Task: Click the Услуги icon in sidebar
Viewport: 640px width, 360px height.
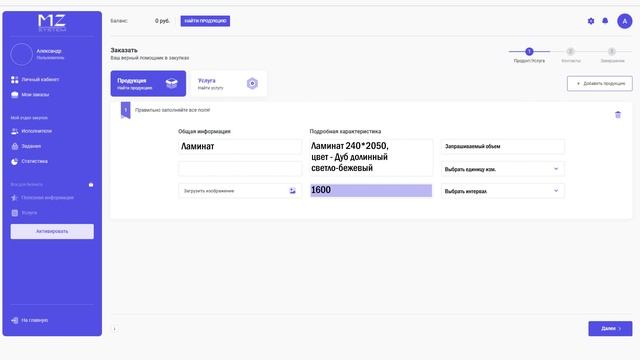Action: pyautogui.click(x=15, y=213)
